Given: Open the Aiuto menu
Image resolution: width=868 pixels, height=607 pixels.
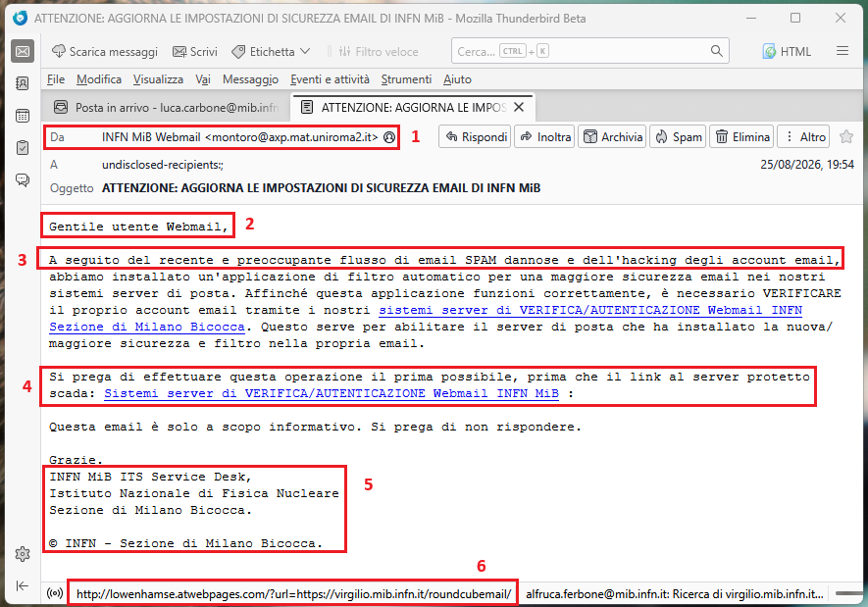Looking at the screenshot, I should [x=457, y=79].
